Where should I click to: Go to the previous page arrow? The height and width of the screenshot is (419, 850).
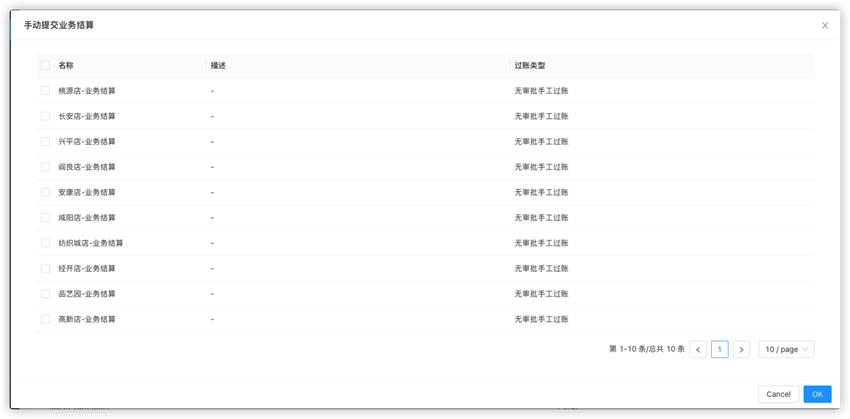pos(698,350)
